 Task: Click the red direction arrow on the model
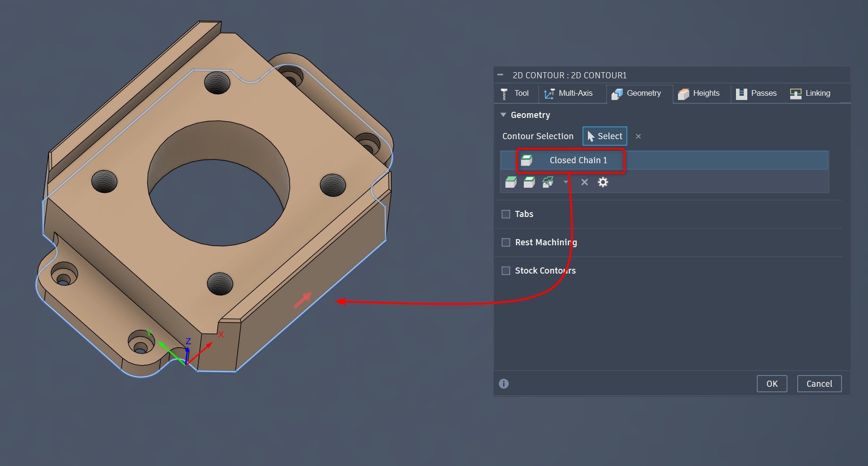pyautogui.click(x=302, y=300)
